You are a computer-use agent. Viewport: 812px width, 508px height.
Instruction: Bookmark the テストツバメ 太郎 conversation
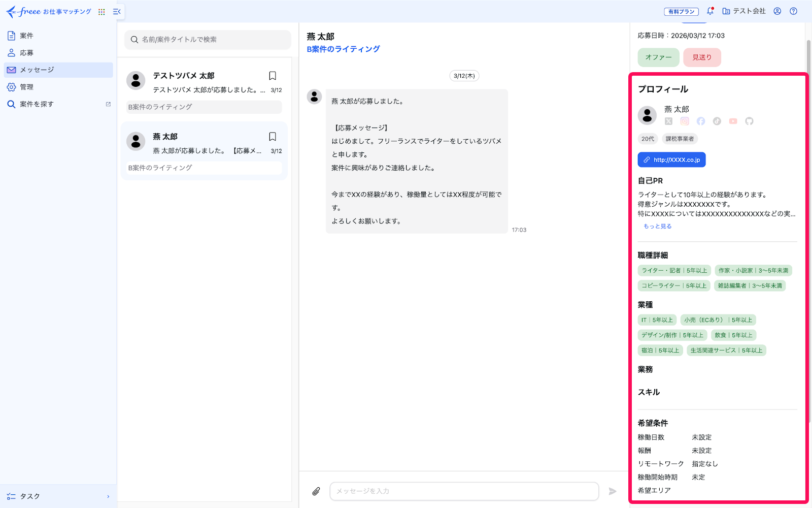coord(273,76)
